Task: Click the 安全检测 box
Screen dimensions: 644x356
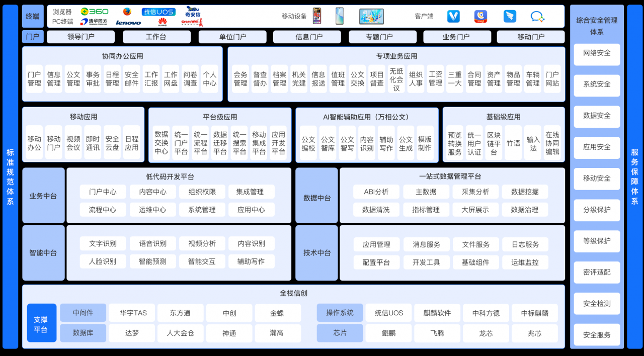Action: point(597,304)
